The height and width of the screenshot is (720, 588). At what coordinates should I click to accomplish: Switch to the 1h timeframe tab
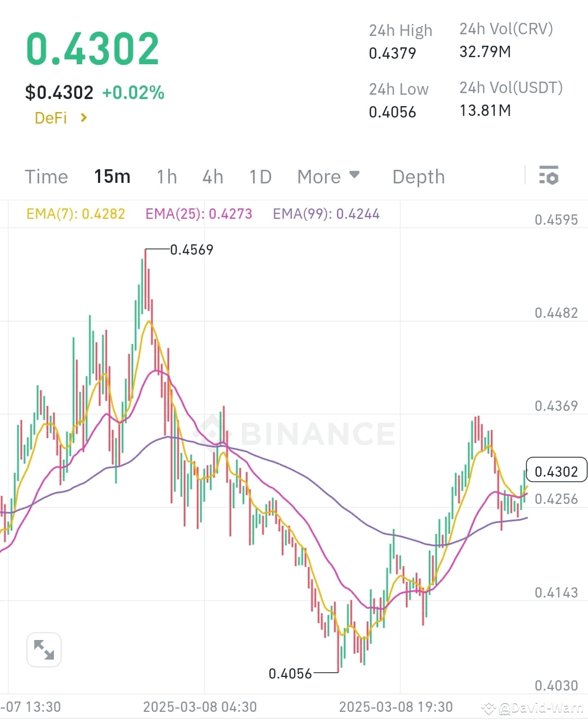pos(166,176)
